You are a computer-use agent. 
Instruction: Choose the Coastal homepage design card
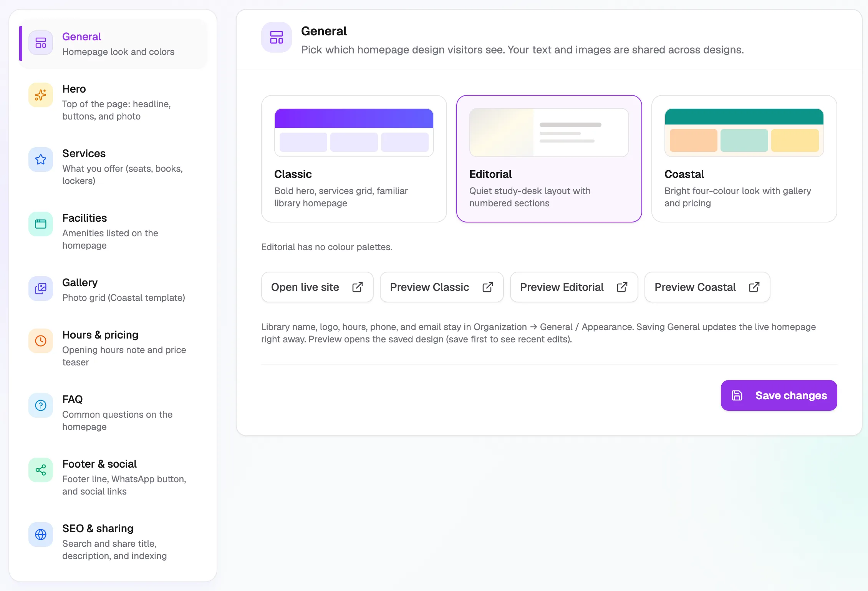744,159
